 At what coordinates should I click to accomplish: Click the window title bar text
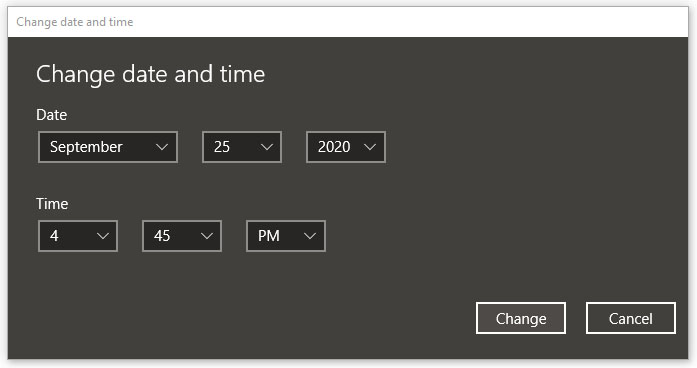pyautogui.click(x=75, y=22)
